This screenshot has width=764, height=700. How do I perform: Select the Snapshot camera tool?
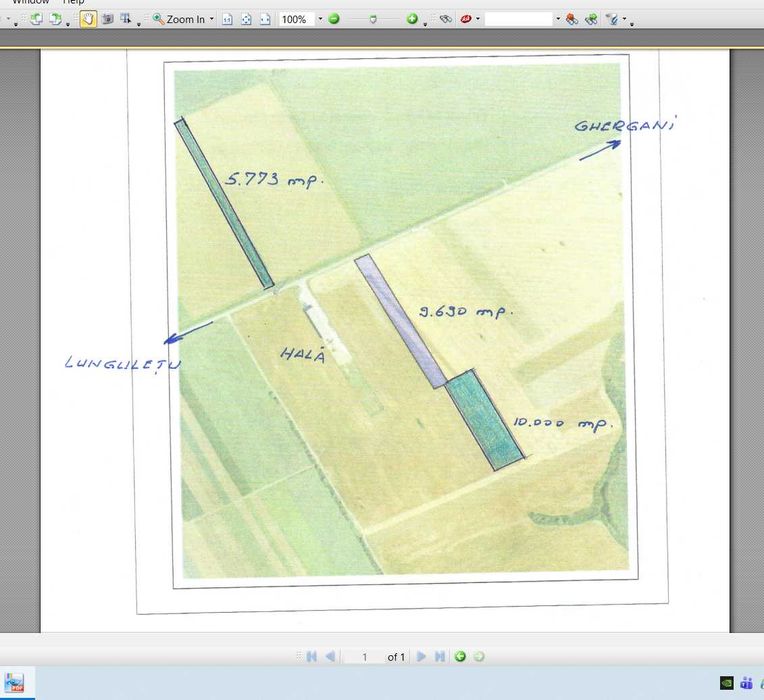(x=108, y=19)
